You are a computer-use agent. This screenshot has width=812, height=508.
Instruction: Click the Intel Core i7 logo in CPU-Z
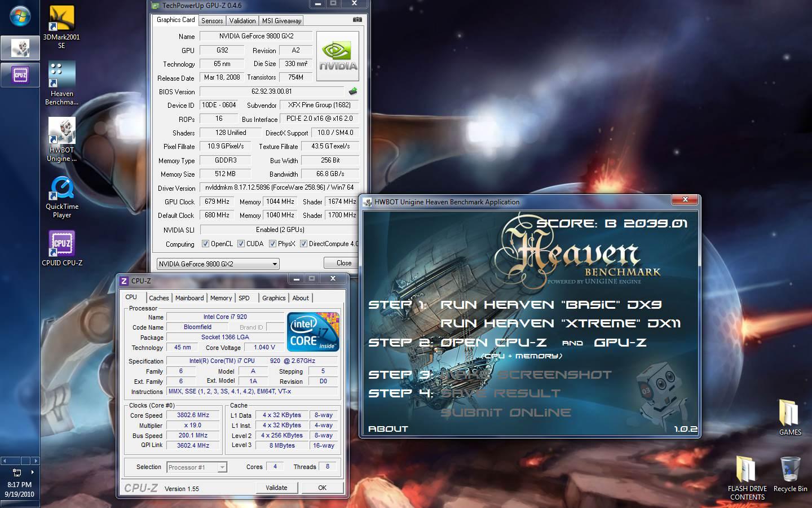point(313,332)
